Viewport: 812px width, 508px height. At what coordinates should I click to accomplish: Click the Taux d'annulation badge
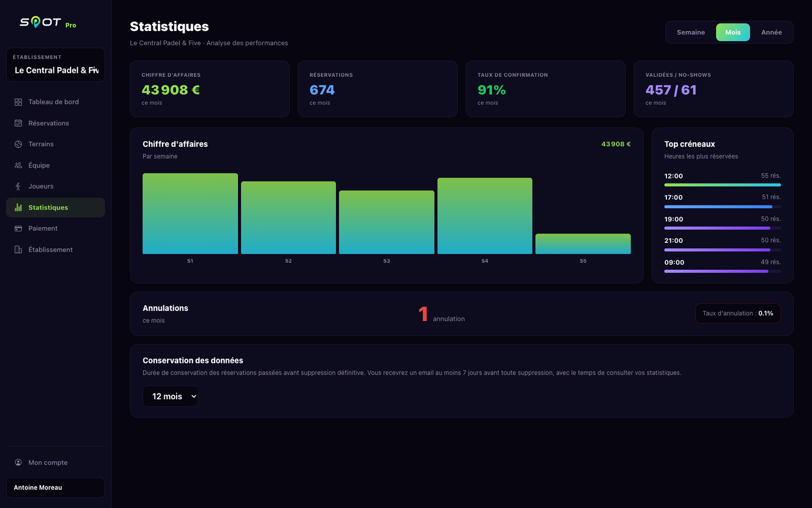[738, 313]
